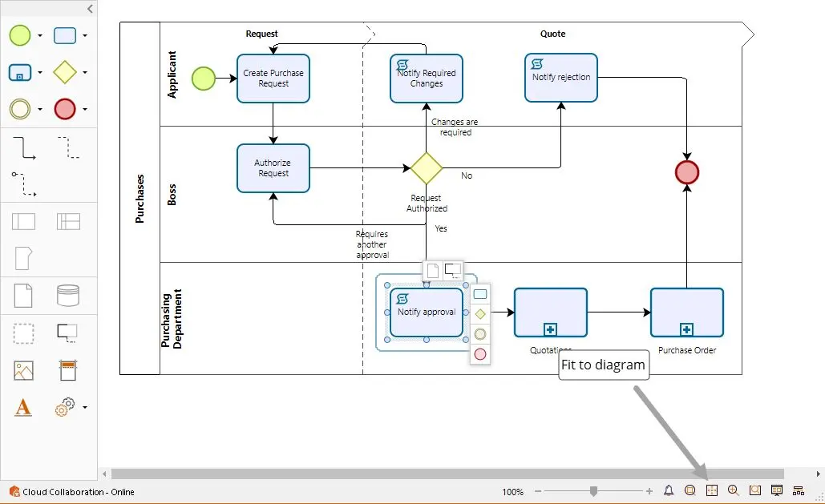
Task: Click the magnifier-plus zoom icon in status bar
Action: coord(733,491)
